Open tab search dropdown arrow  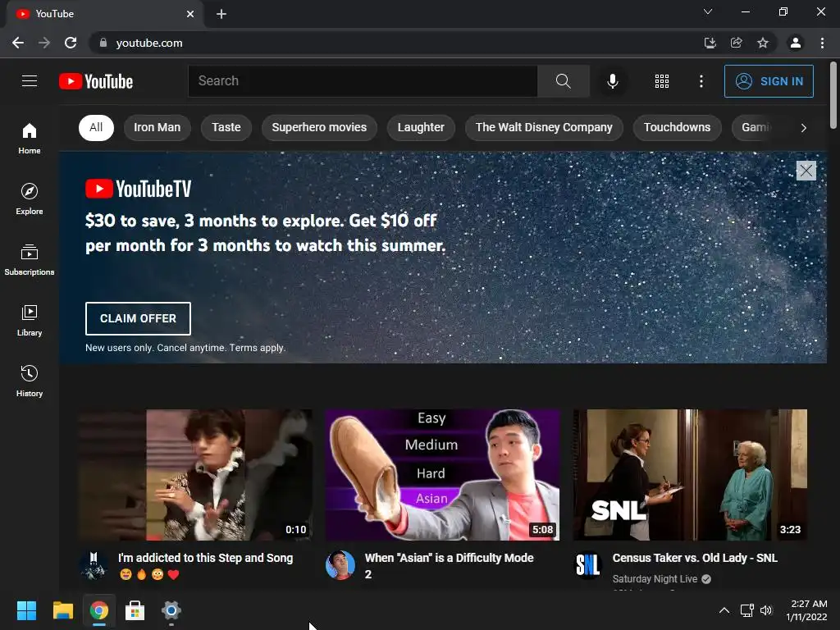708,11
